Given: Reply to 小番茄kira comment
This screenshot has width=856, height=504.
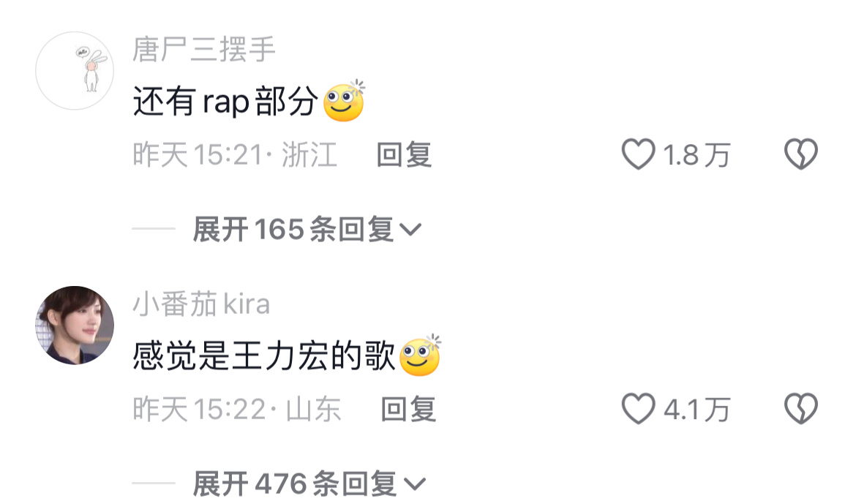Looking at the screenshot, I should point(408,409).
